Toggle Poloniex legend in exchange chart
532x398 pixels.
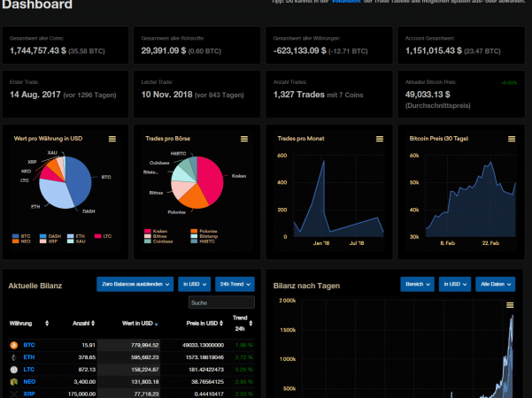coord(204,231)
